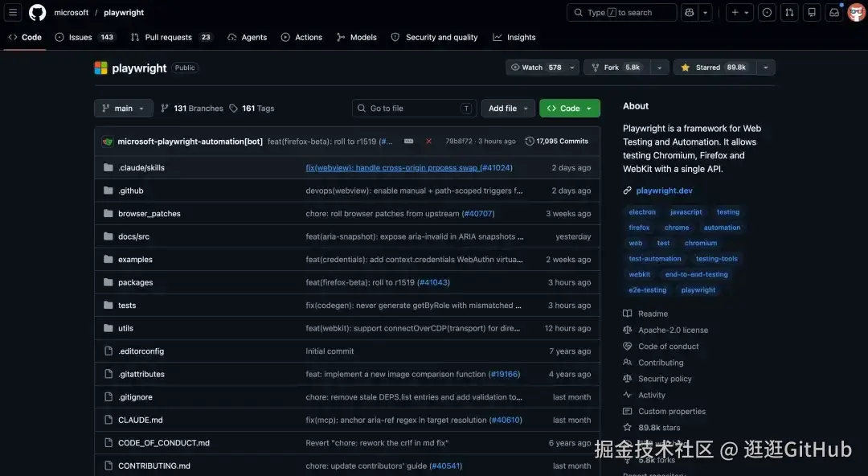Viewport: 868px width, 476px height.
Task: Click the Microsoft logo beside playwright title
Action: coord(100,68)
